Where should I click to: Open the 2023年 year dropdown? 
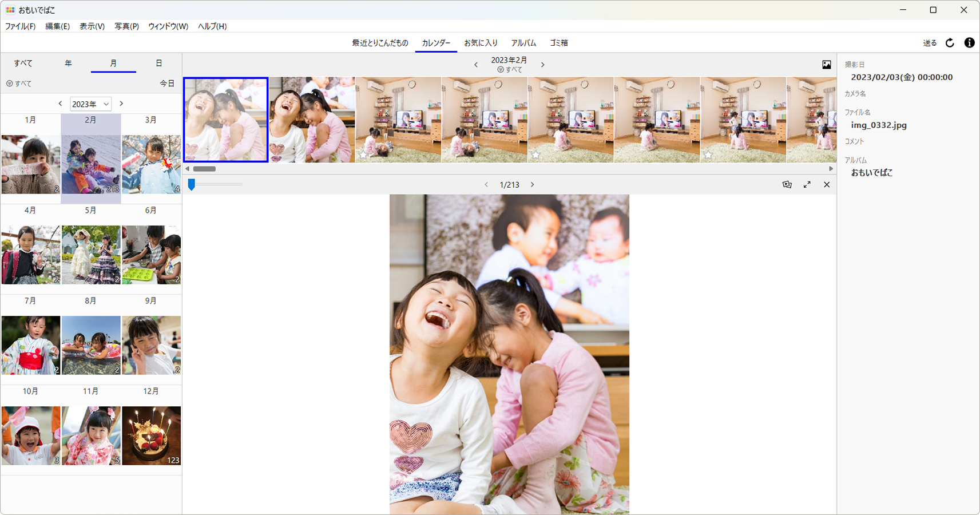coord(90,104)
